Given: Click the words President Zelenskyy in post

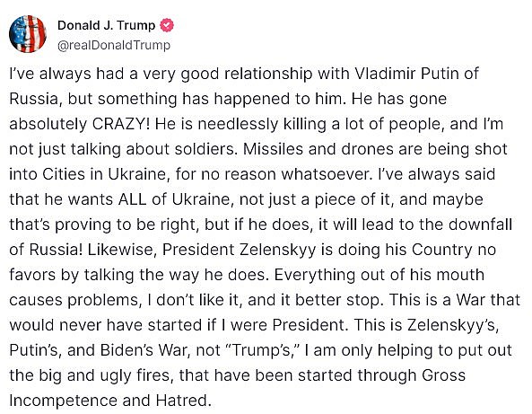Looking at the screenshot, I should point(240,250).
